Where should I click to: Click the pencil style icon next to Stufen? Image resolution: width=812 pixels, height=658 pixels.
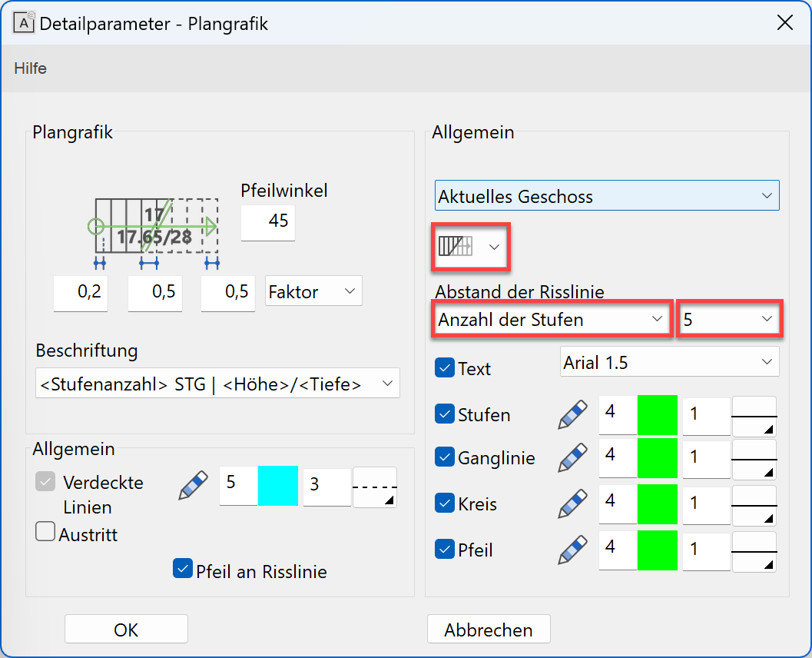pyautogui.click(x=572, y=414)
